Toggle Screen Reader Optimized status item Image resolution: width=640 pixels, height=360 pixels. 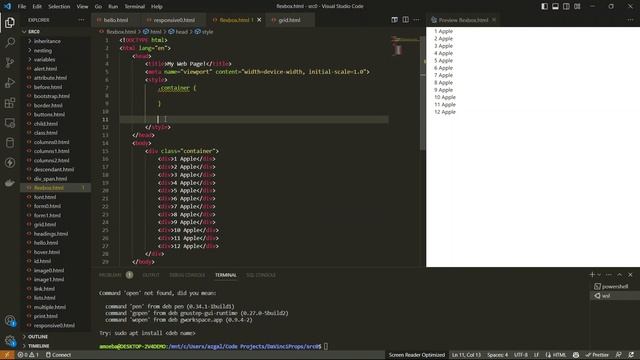417,355
